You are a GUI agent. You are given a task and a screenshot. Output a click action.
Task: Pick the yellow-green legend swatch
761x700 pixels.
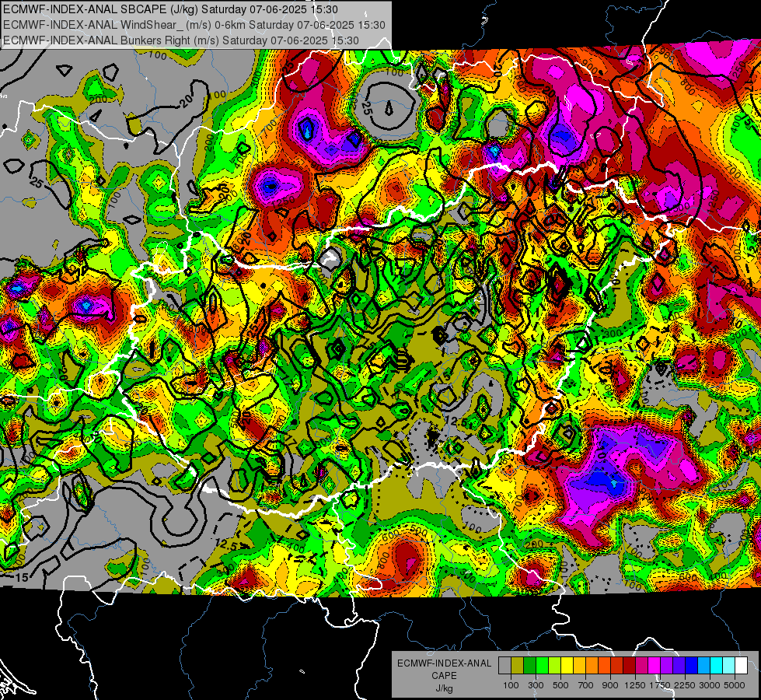pos(554,666)
